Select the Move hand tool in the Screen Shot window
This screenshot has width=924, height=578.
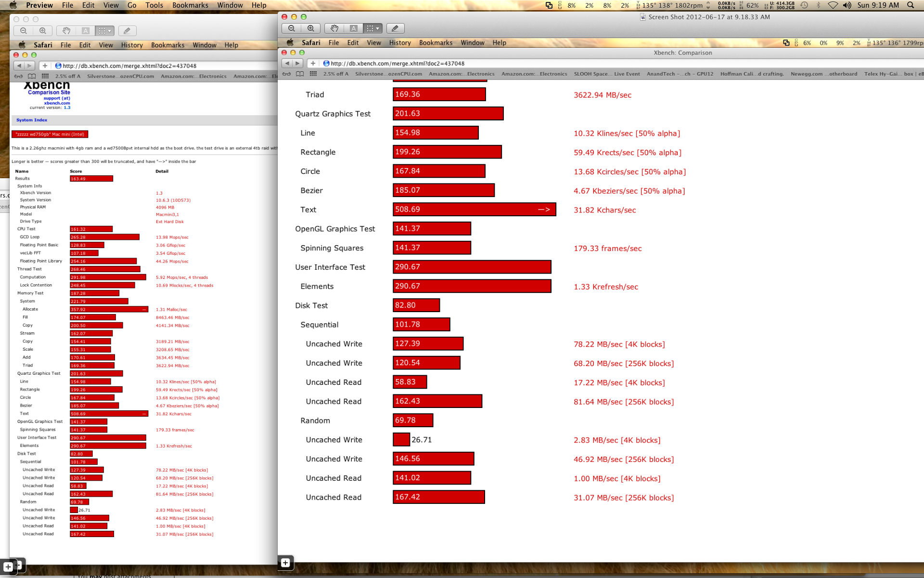(334, 28)
